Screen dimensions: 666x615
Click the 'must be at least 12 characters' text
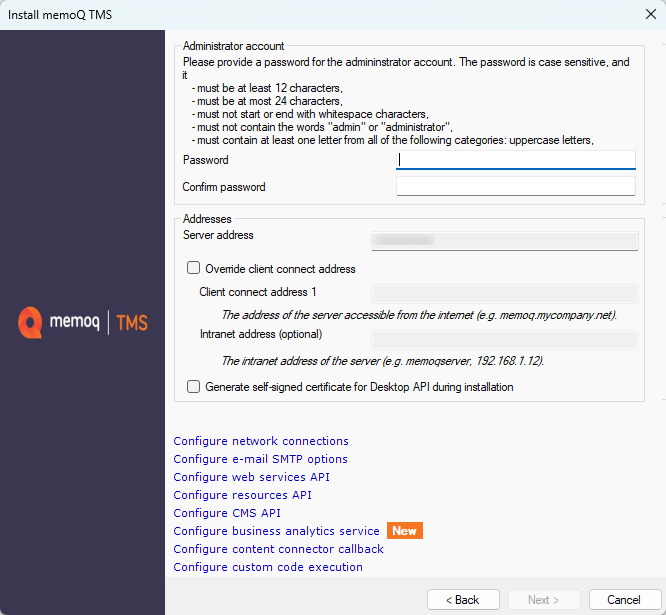click(x=268, y=88)
